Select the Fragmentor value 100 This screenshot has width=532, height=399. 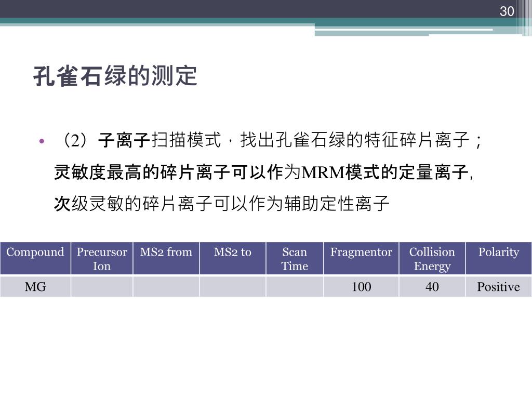pyautogui.click(x=362, y=287)
